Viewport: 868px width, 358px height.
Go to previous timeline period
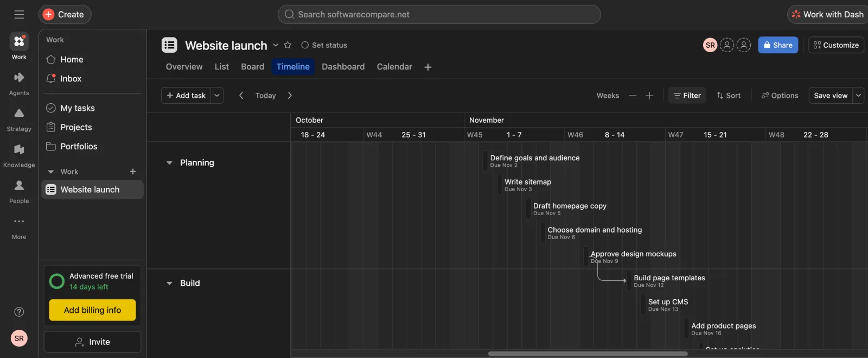241,96
